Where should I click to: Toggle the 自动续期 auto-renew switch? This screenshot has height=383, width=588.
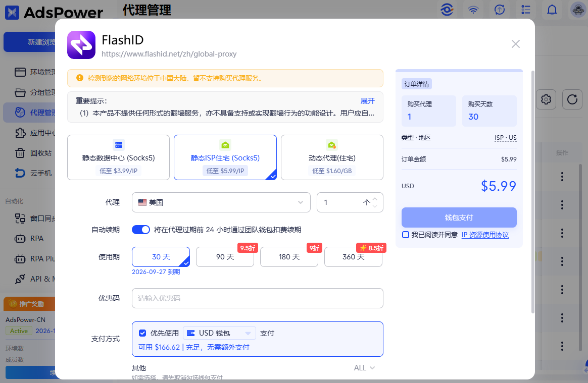(140, 230)
